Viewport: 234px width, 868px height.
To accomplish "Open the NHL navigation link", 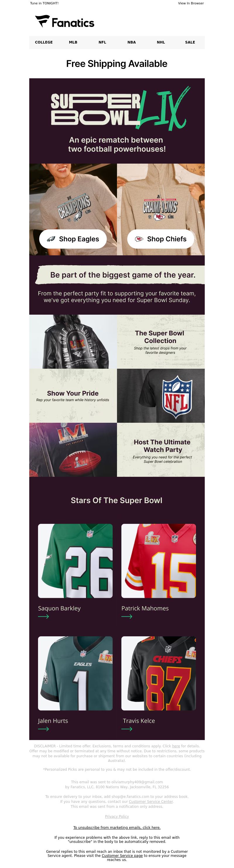I will tap(161, 42).
